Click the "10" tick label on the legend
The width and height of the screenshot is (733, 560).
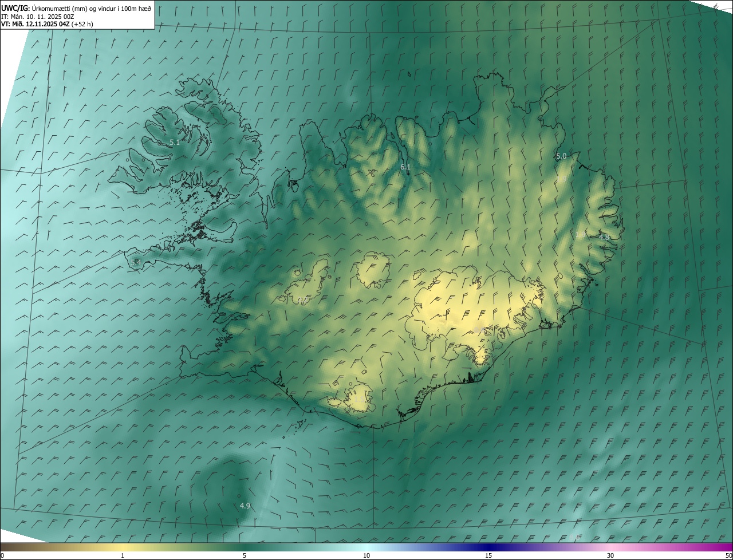(x=366, y=555)
